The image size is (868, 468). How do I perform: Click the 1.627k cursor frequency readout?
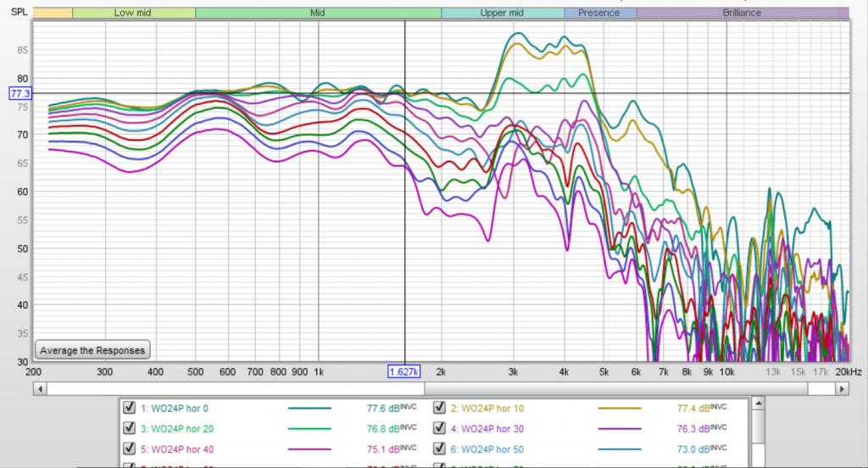[x=404, y=371]
